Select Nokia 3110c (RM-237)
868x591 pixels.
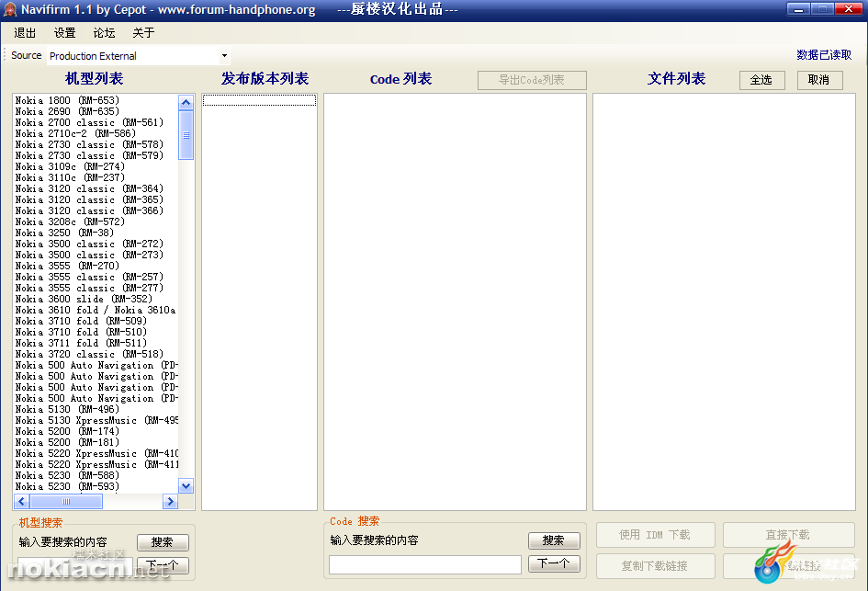(x=71, y=177)
